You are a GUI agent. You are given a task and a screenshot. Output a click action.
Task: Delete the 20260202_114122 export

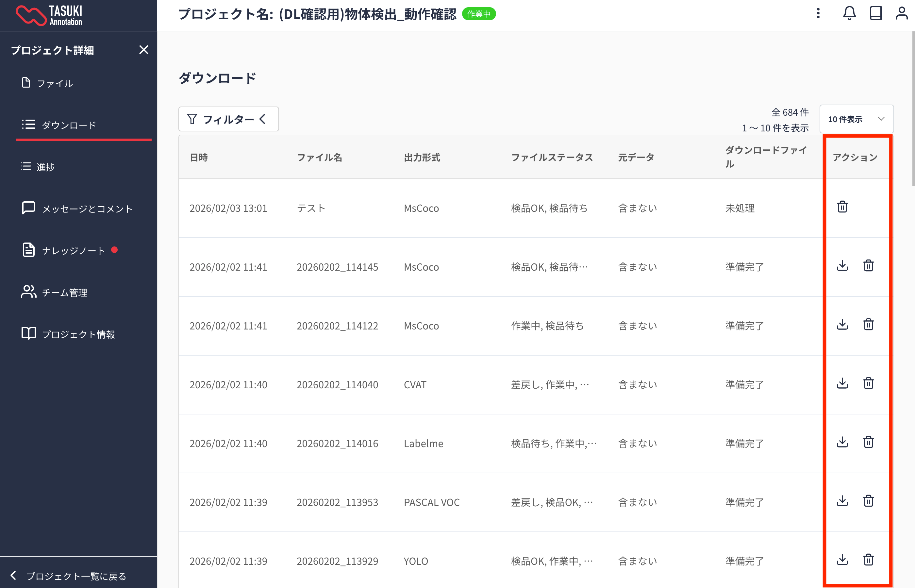coord(868,325)
